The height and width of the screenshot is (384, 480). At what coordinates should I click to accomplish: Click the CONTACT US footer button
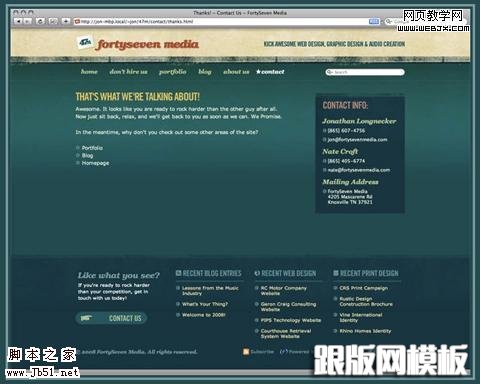click(x=111, y=318)
